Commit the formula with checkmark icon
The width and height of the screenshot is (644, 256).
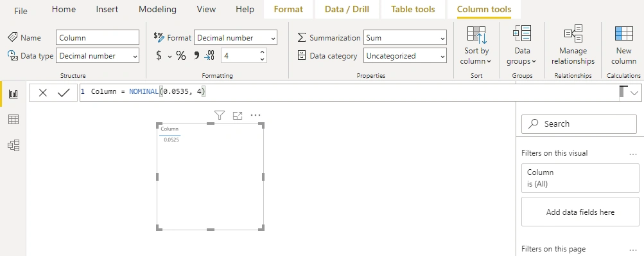click(x=64, y=93)
